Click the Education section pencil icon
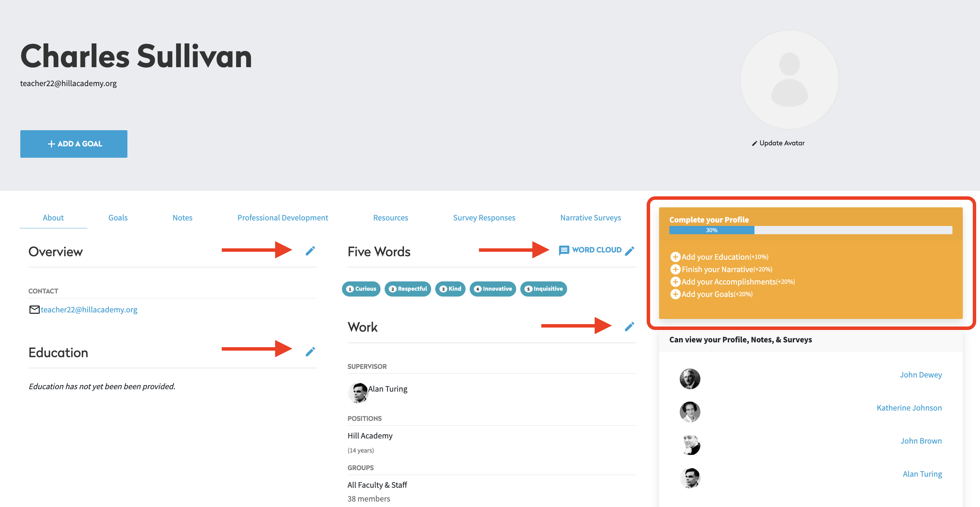Screen dimensions: 980x507 tap(310, 352)
